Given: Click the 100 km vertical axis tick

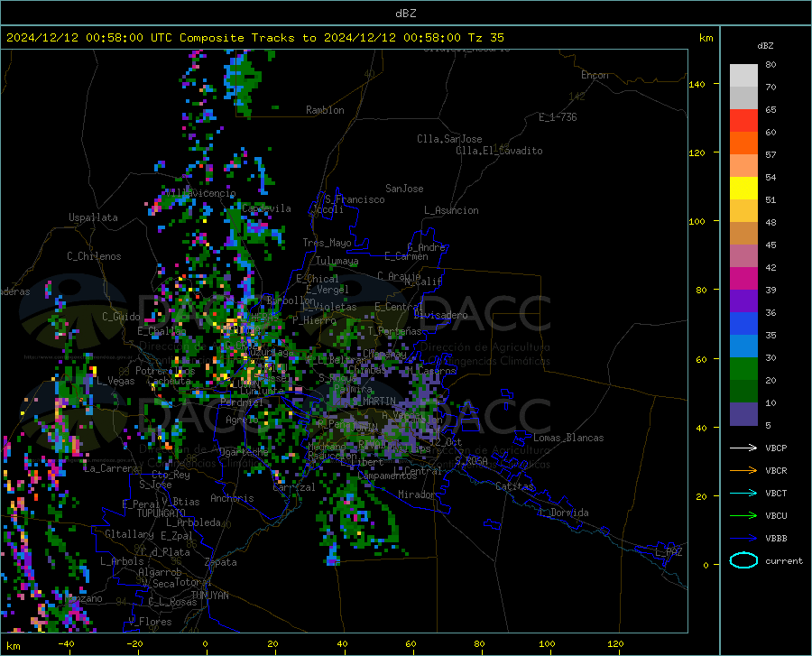Looking at the screenshot, I should click(697, 221).
